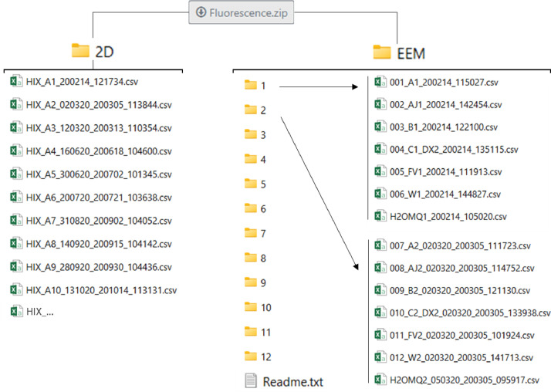Open folder 9 in EEM
This screenshot has height=392, width=551.
pyautogui.click(x=255, y=282)
